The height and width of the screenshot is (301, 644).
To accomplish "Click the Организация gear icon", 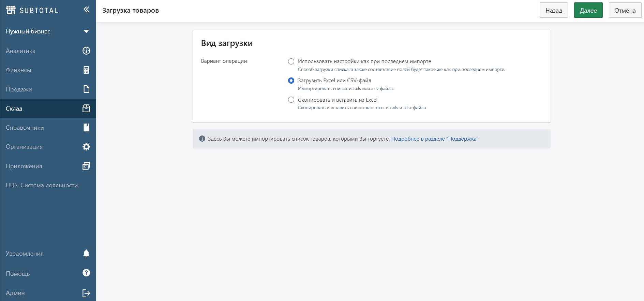I will point(86,147).
